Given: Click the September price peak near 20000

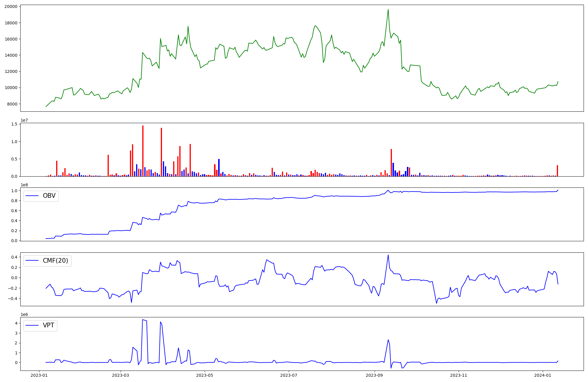Looking at the screenshot, I should (388, 10).
